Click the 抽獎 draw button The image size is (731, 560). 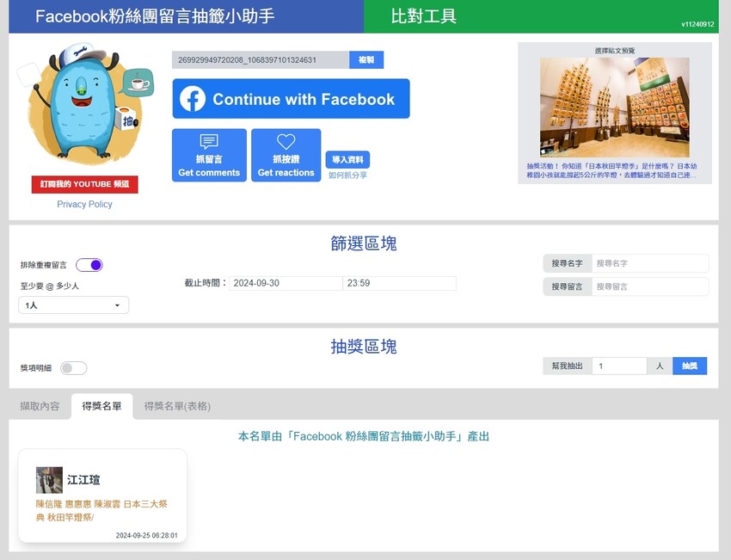(x=690, y=366)
